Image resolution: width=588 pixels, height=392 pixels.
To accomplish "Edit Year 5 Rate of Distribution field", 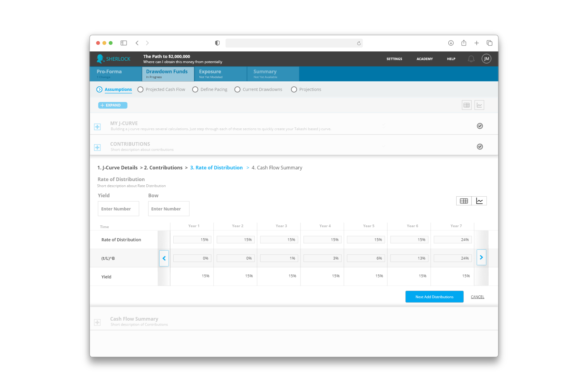I will click(x=366, y=240).
